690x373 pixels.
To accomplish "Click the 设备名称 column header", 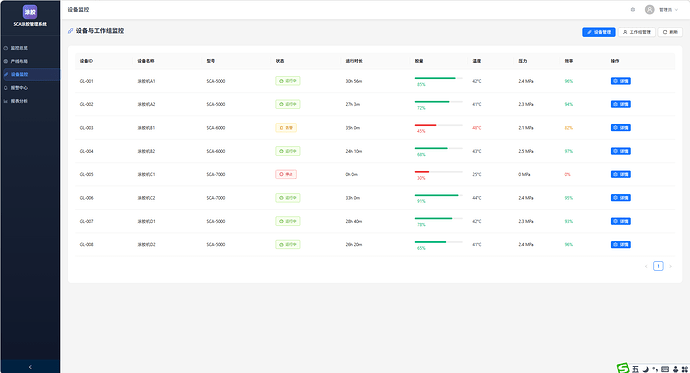I will (x=146, y=61).
